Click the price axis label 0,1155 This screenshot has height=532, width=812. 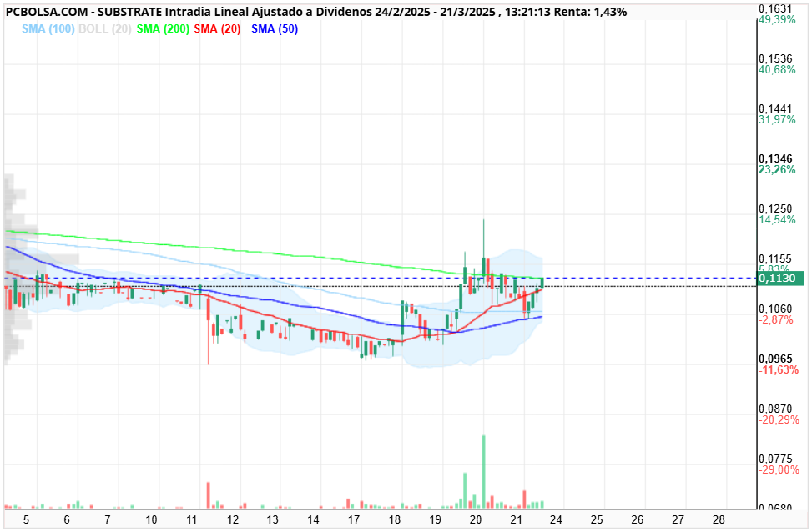(775, 258)
